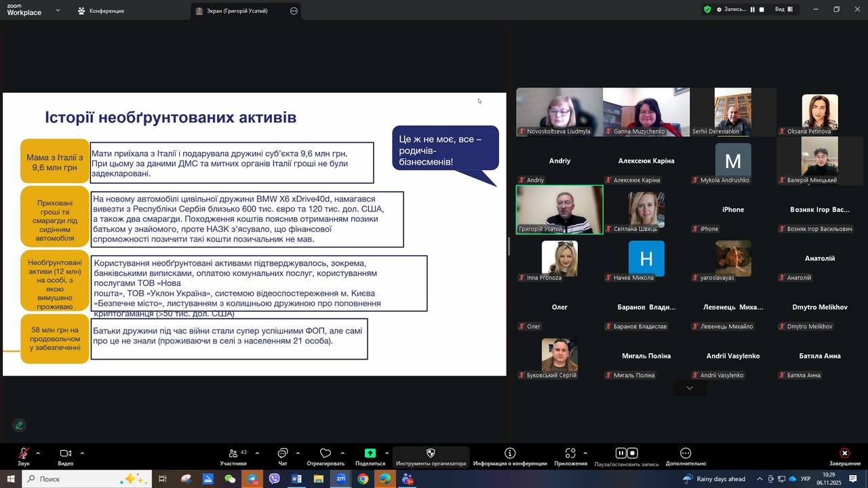Image resolution: width=868 pixels, height=488 pixels.
Task: Unmute microphone with the Звук button
Action: pyautogui.click(x=24, y=453)
